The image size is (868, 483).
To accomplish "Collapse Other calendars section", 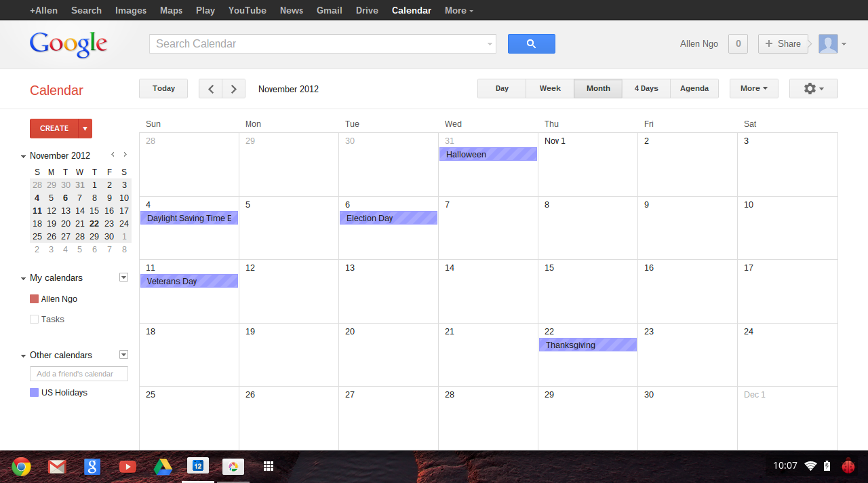I will click(23, 355).
